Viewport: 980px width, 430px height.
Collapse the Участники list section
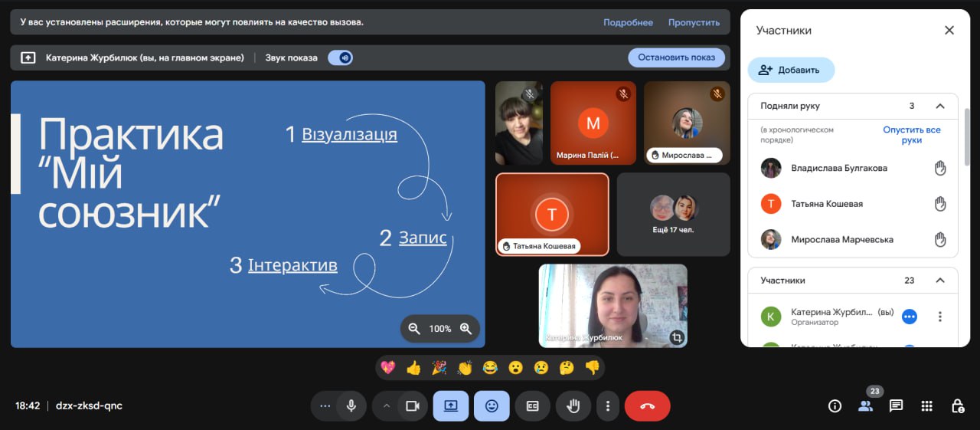(x=940, y=281)
